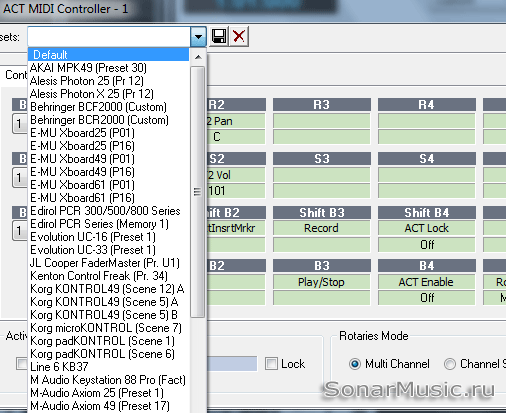Image resolution: width=506 pixels, height=413 pixels.
Task: Pick Behringer BCR2000 (Custom) preset
Action: click(108, 120)
